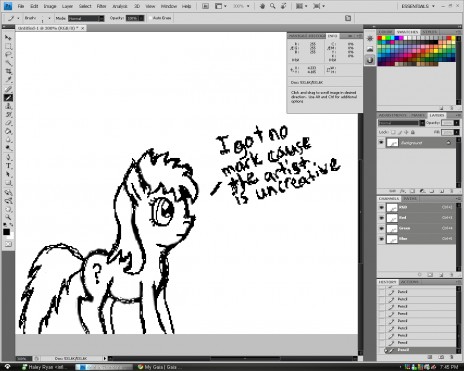Pick the red swatch in Swatches panel
The image size is (464, 371).
[x=380, y=38]
